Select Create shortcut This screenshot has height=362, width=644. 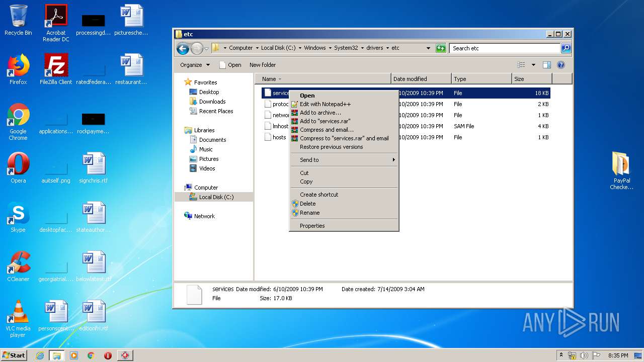click(344, 195)
